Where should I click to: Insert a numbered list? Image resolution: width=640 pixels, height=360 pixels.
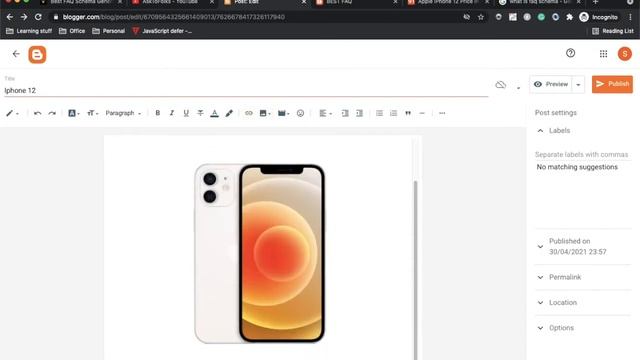(x=393, y=113)
